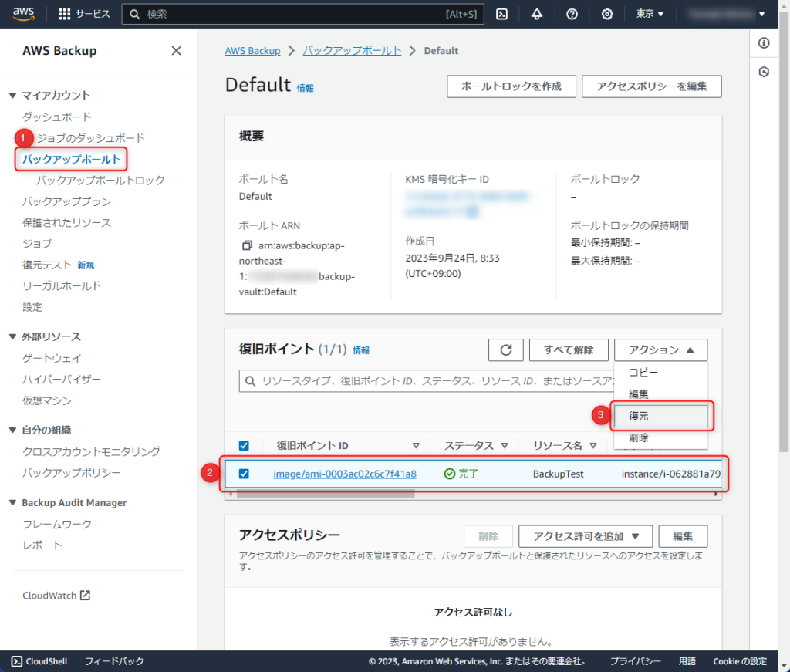Focus the recovery point filter field
This screenshot has width=790, height=672.
coord(426,381)
